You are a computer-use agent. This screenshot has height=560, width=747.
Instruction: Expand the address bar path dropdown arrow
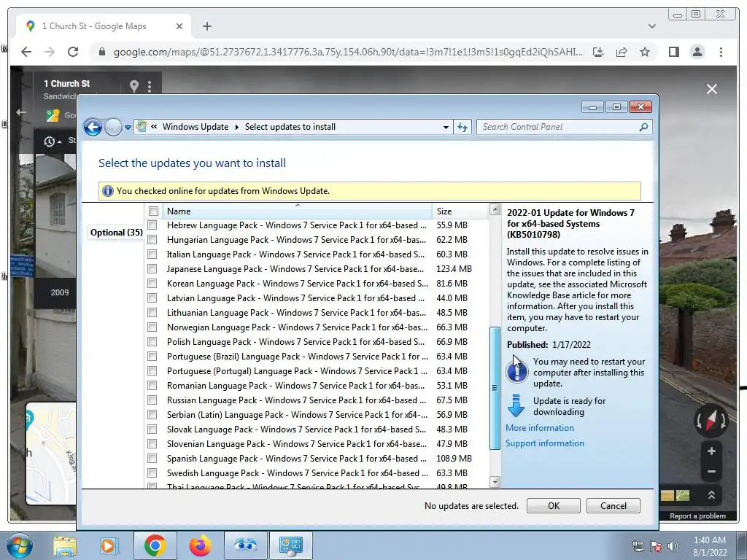pos(446,127)
